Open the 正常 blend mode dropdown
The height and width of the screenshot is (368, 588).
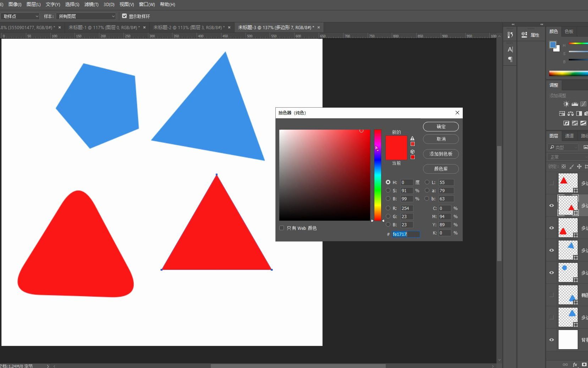coord(567,157)
